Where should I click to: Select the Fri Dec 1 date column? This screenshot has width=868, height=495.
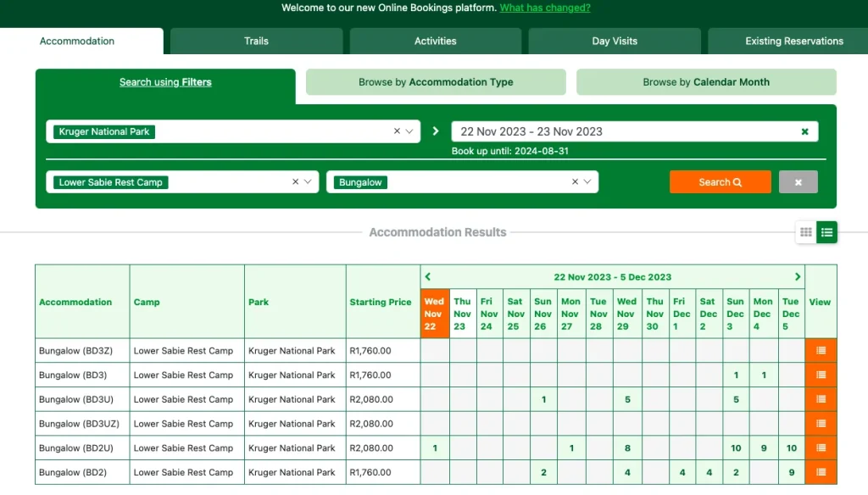(682, 314)
